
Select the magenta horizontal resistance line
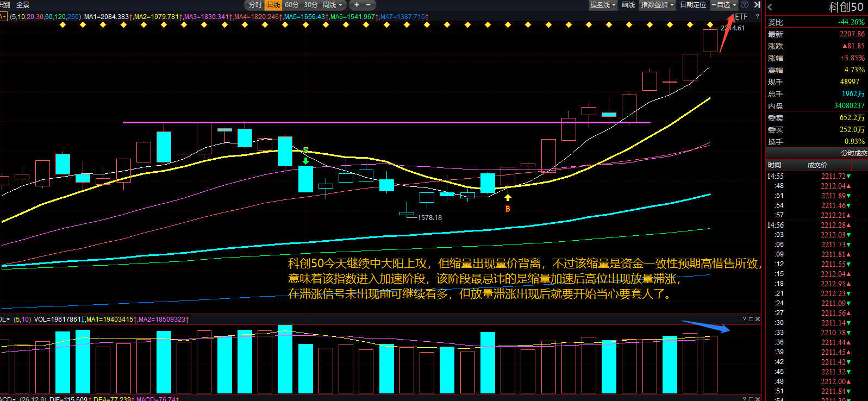point(386,122)
